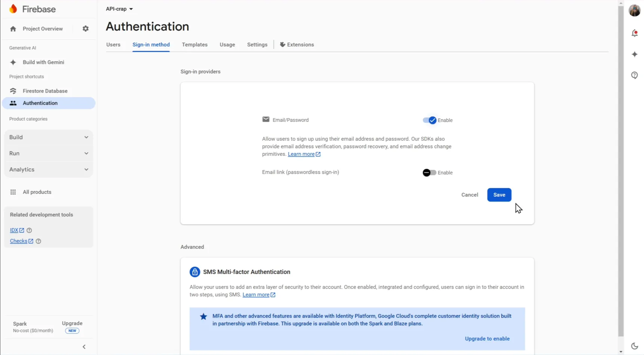Open Gemini sparkle icon in right rail
Screen dimensions: 644x355
635,55
